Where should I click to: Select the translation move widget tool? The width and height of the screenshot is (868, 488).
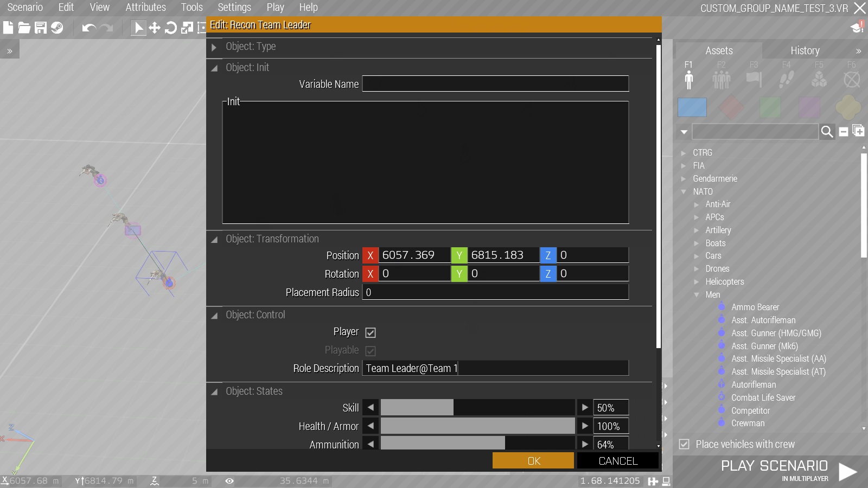coord(155,28)
